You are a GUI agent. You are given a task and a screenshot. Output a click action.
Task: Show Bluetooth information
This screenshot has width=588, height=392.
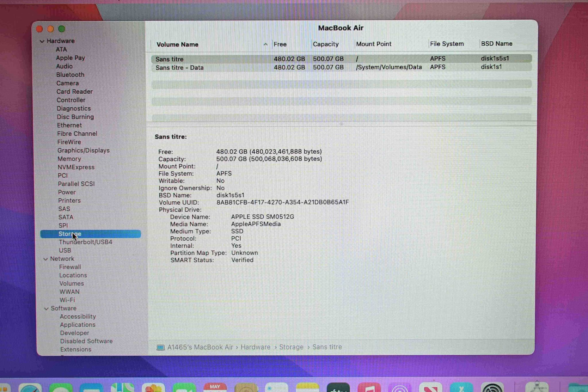point(70,75)
